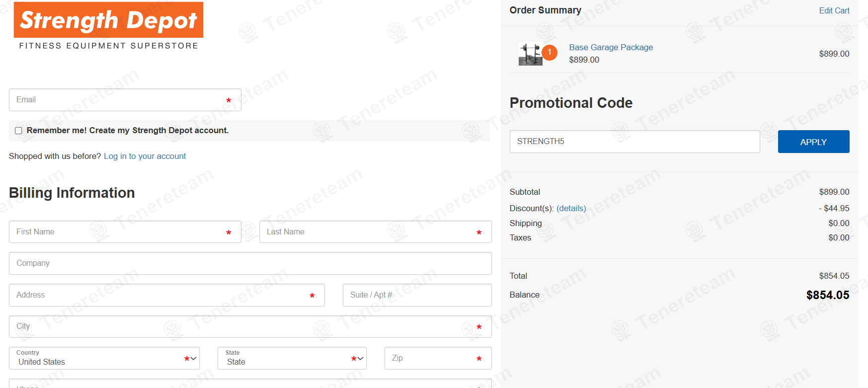Focus the Address input field
868x388 pixels.
[x=159, y=295]
